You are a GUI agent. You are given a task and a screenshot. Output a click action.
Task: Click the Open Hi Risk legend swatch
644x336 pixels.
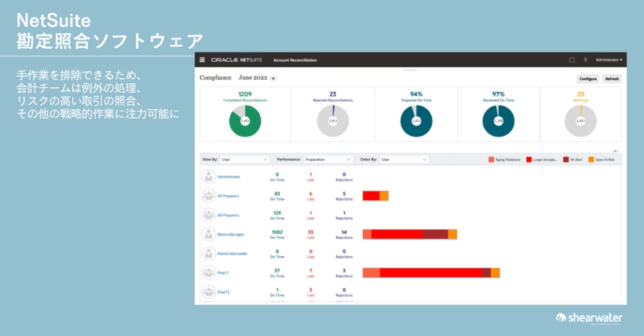[591, 160]
